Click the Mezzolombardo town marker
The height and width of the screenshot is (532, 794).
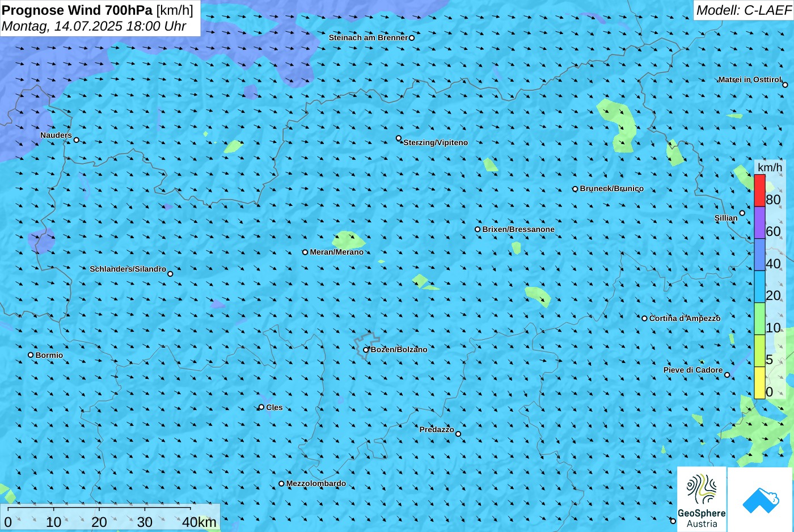281,484
